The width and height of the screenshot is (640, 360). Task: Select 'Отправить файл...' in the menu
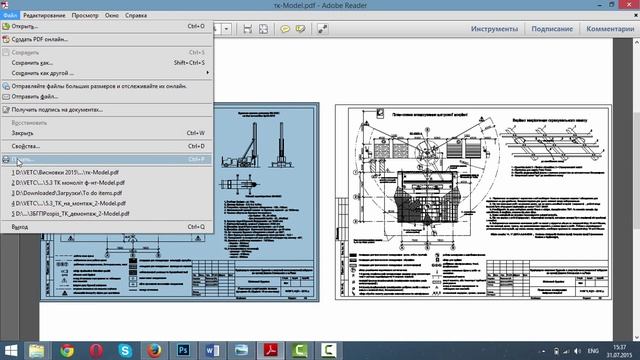click(107, 97)
